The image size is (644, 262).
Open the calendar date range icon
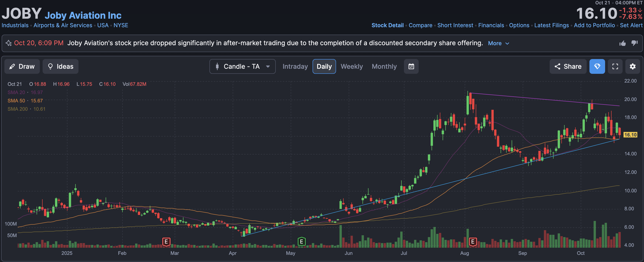pyautogui.click(x=411, y=66)
